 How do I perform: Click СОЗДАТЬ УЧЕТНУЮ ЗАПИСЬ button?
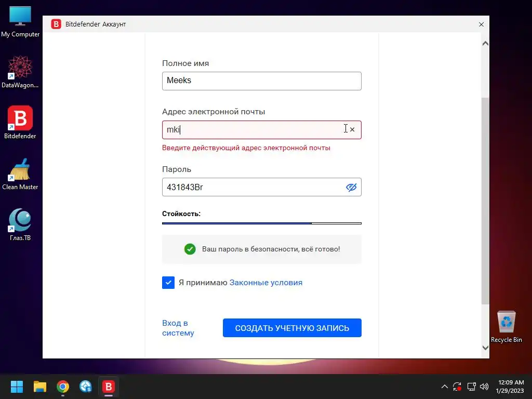point(292,328)
